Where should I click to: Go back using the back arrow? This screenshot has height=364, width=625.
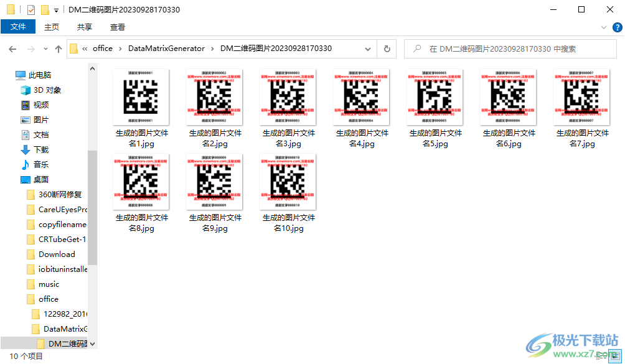pyautogui.click(x=12, y=49)
